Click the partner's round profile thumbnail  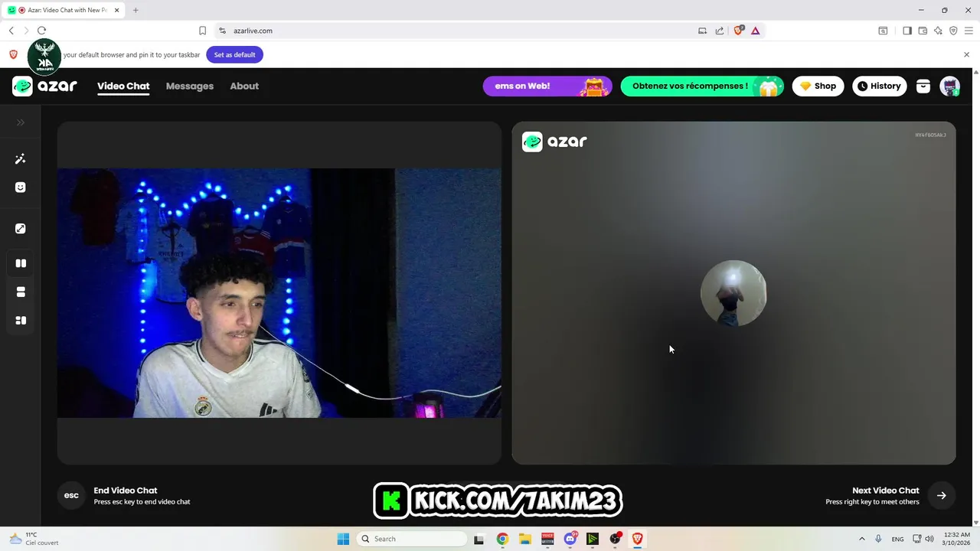tap(733, 293)
